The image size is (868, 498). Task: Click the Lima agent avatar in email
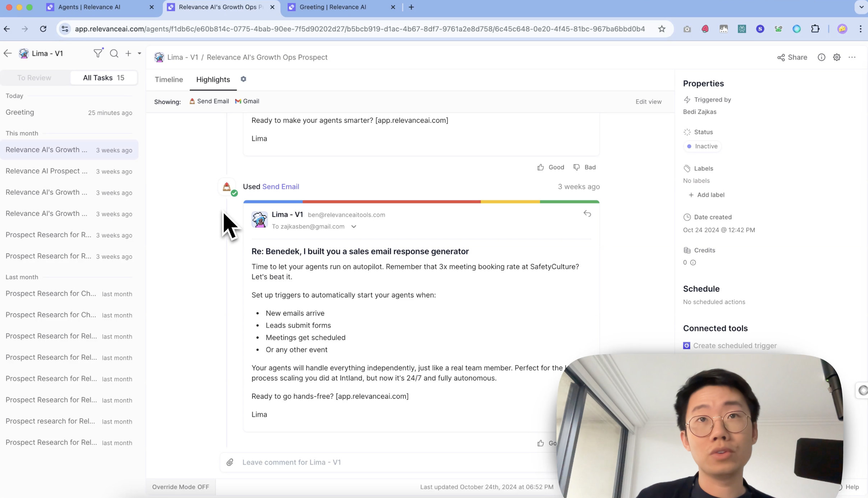tap(259, 220)
